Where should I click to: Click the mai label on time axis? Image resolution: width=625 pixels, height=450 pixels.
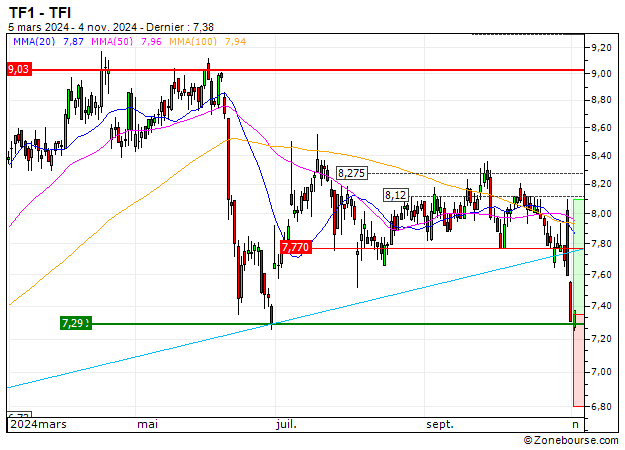coord(148,424)
